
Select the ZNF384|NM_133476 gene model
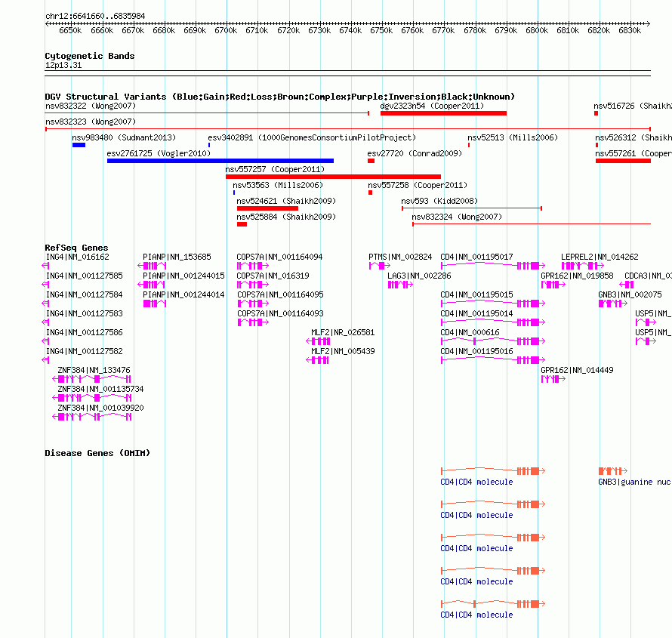(91, 379)
